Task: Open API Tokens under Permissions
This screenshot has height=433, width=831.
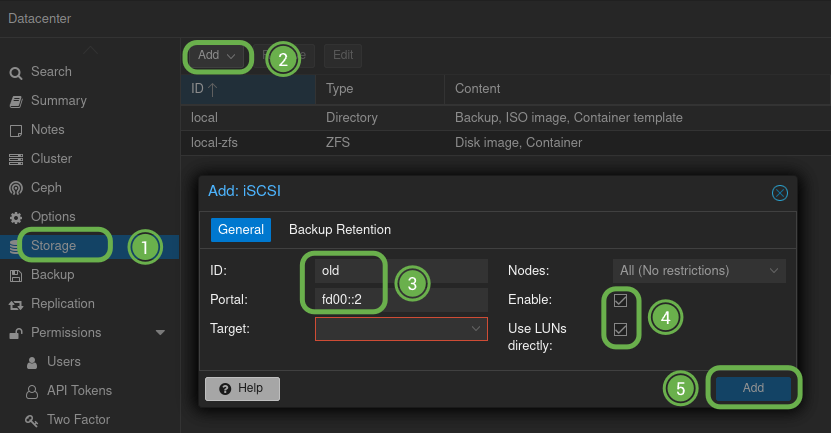Action: 90,391
